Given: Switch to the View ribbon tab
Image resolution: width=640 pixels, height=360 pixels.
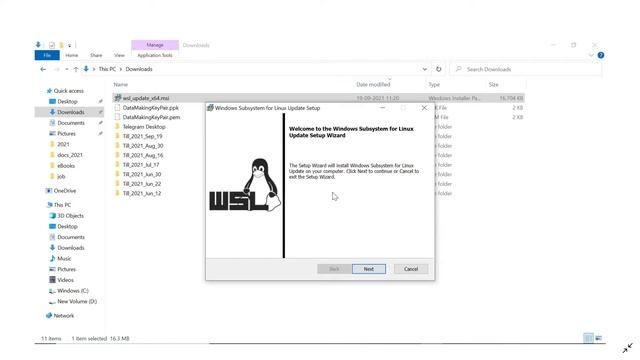Looking at the screenshot, I should click(x=119, y=55).
